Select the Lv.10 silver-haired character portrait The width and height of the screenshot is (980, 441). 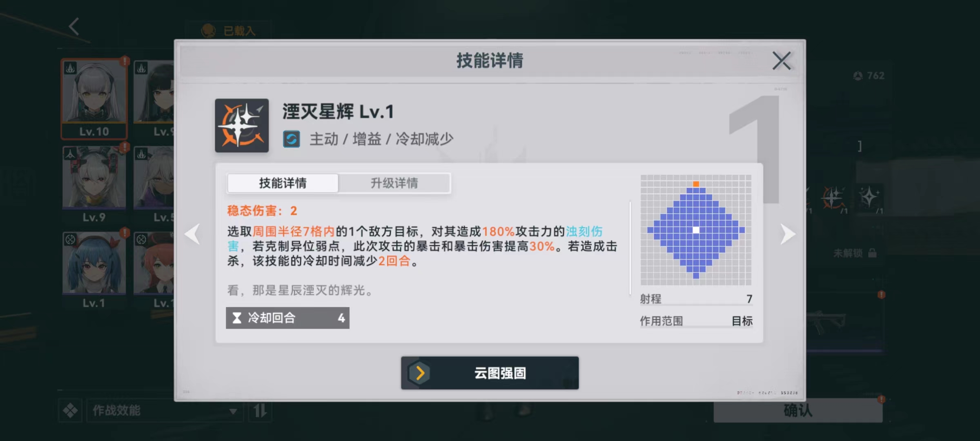[94, 99]
